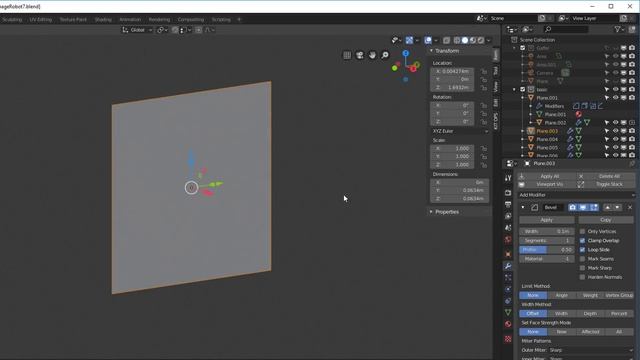The width and height of the screenshot is (640, 360).
Task: Open the Output properties tab icon
Action: tap(508, 204)
